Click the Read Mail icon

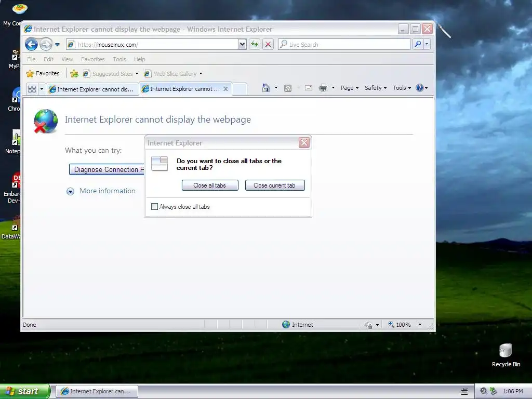click(x=309, y=88)
